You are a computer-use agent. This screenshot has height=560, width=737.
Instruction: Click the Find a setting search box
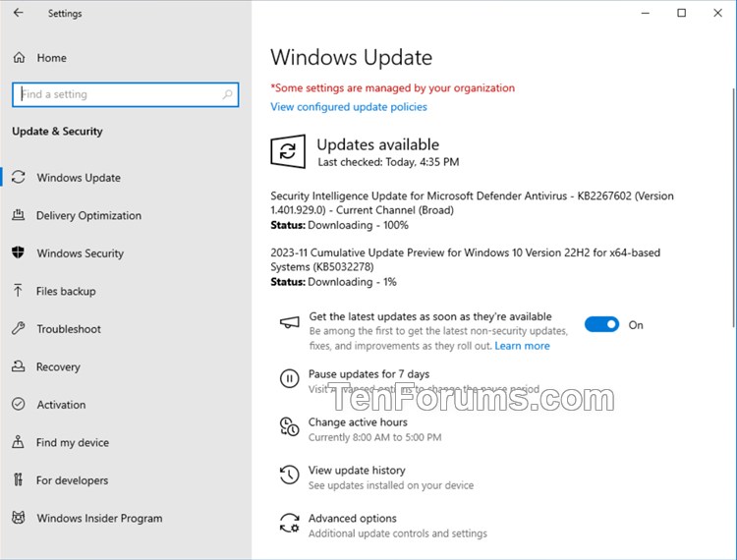click(x=125, y=94)
